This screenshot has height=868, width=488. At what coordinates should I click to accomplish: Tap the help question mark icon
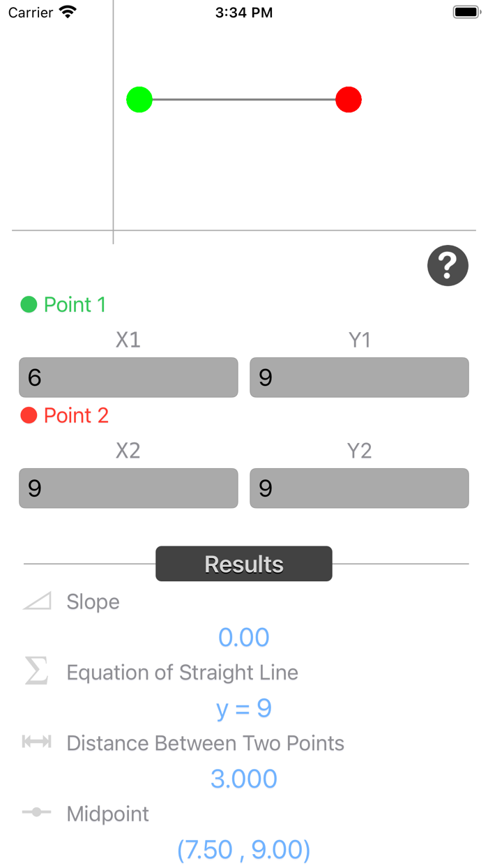(x=447, y=265)
